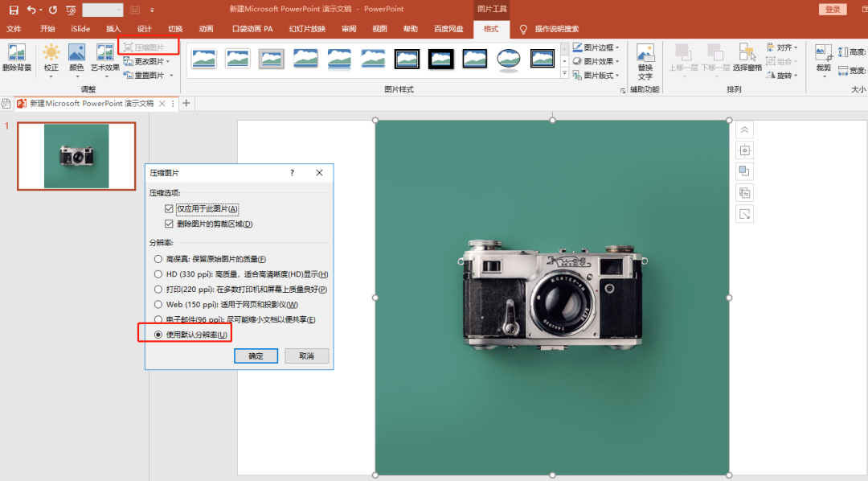Uncheck 仅应用于此图片 option

click(168, 208)
